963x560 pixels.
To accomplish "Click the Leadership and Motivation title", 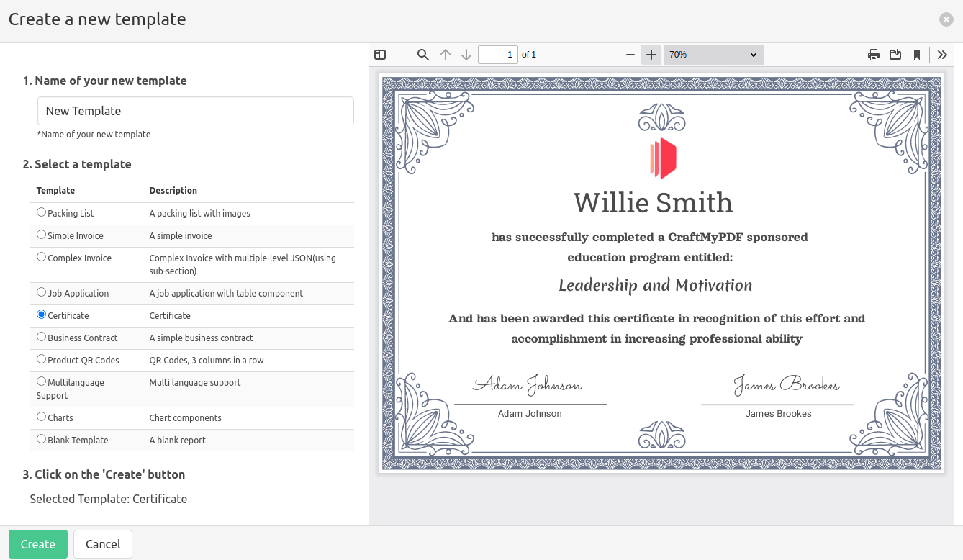I will pos(656,285).
